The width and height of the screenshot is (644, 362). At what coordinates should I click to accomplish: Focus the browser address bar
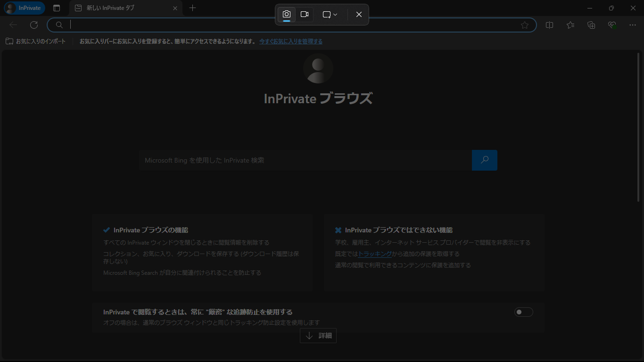pos(292,25)
